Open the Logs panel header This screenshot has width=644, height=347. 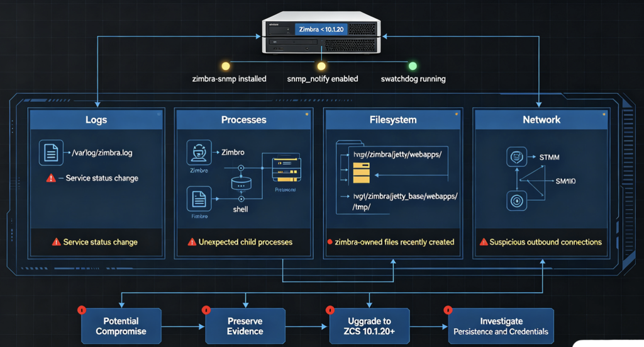tap(96, 120)
